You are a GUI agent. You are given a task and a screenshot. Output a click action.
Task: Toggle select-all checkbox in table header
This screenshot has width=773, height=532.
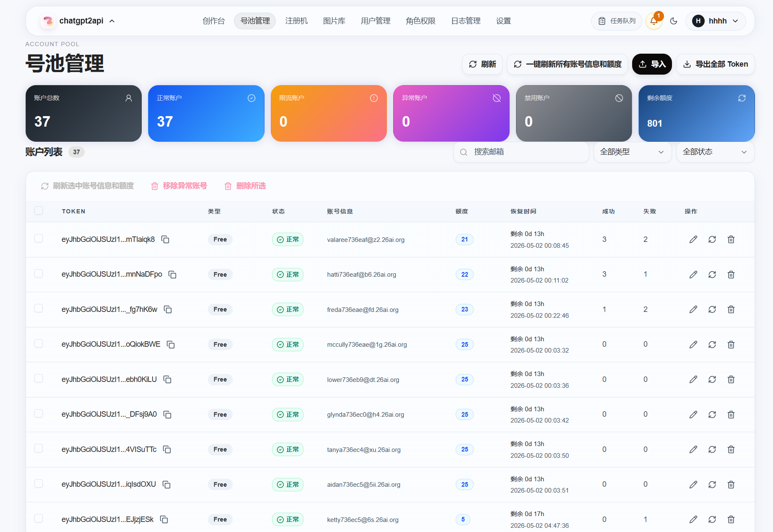(x=39, y=210)
